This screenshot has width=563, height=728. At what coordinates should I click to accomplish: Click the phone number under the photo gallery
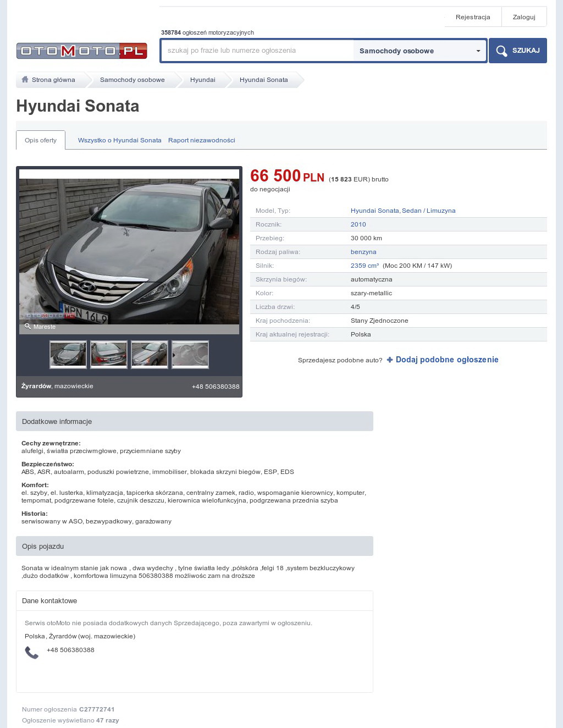[x=216, y=387]
